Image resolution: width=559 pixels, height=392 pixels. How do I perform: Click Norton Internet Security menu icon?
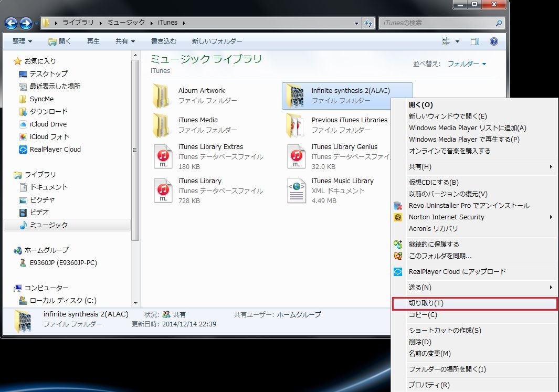click(x=398, y=217)
